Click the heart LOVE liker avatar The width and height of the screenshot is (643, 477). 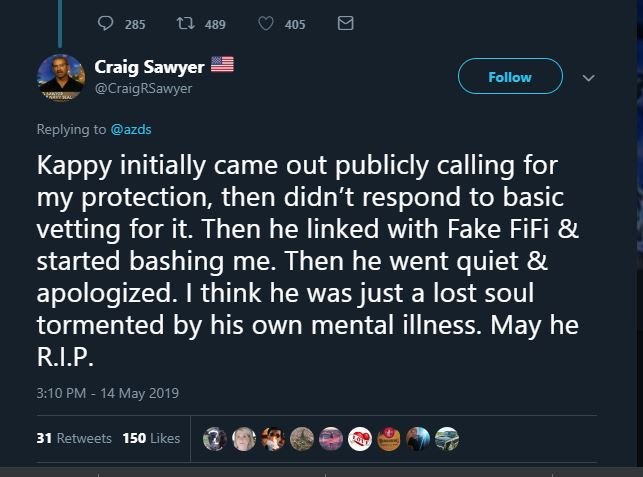359,437
